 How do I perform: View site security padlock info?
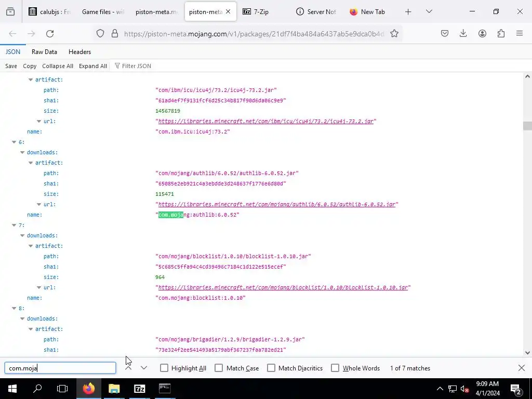[x=115, y=34]
